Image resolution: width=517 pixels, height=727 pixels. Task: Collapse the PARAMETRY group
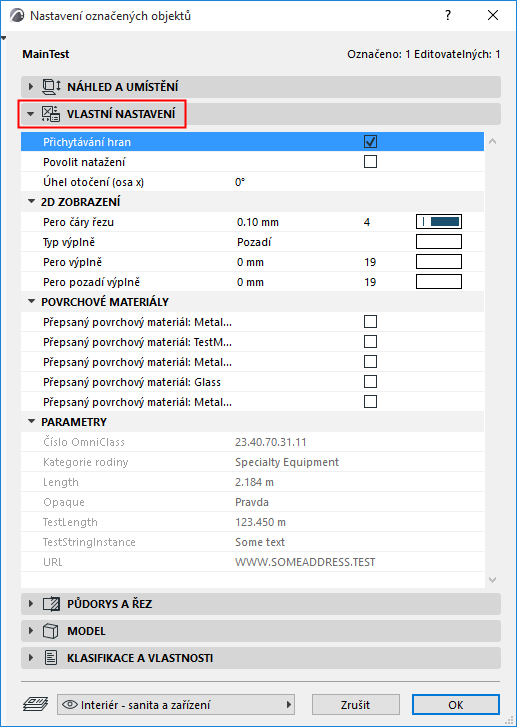tap(32, 421)
